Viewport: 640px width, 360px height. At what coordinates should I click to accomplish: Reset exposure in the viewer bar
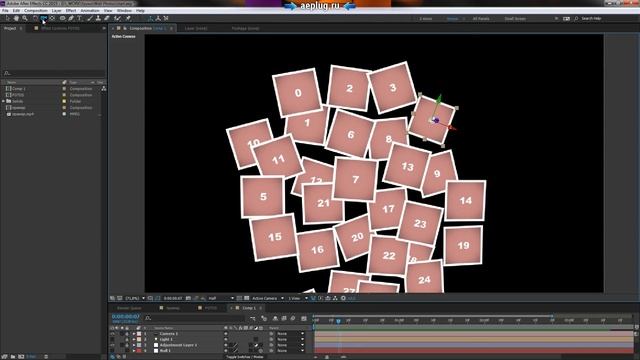(x=343, y=298)
